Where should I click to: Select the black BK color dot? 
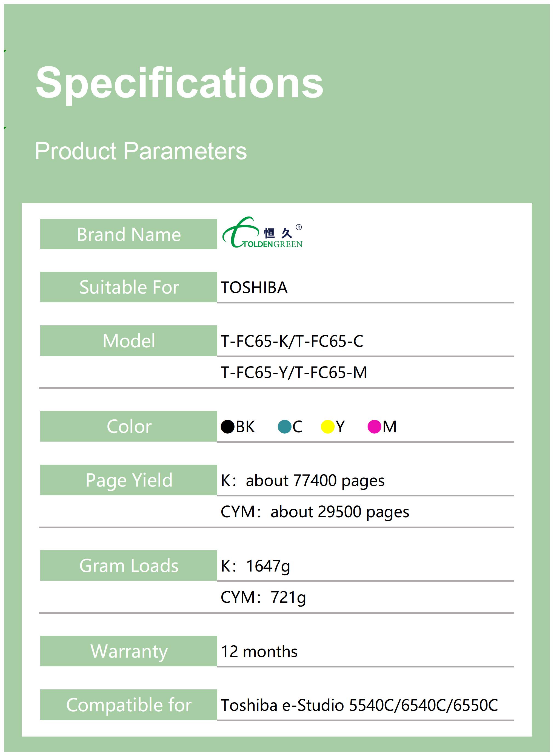[x=227, y=427]
